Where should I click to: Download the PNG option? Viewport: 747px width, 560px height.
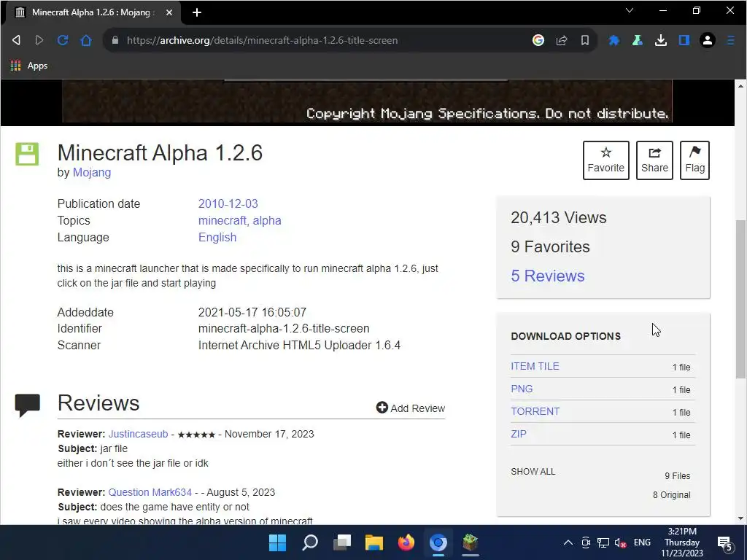pyautogui.click(x=522, y=389)
